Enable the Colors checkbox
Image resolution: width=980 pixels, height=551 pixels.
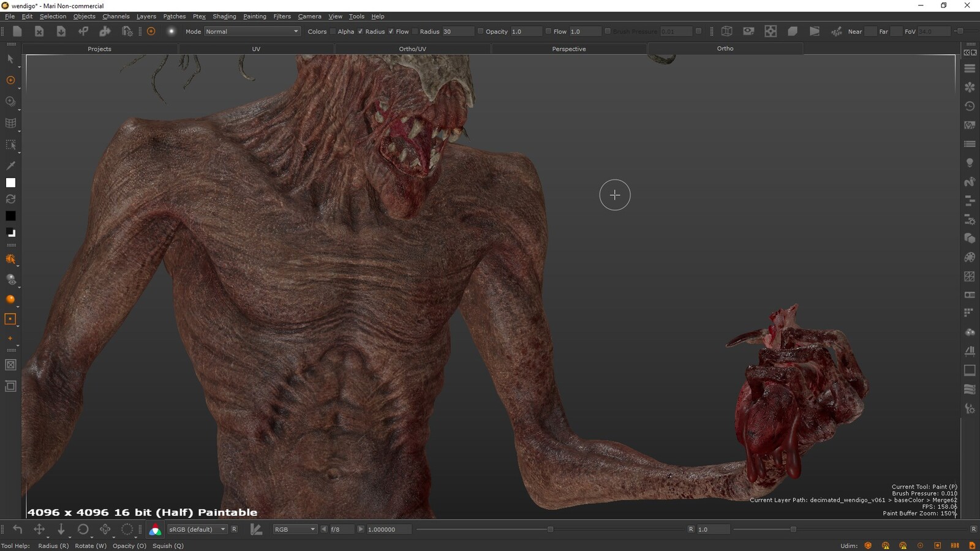333,31
